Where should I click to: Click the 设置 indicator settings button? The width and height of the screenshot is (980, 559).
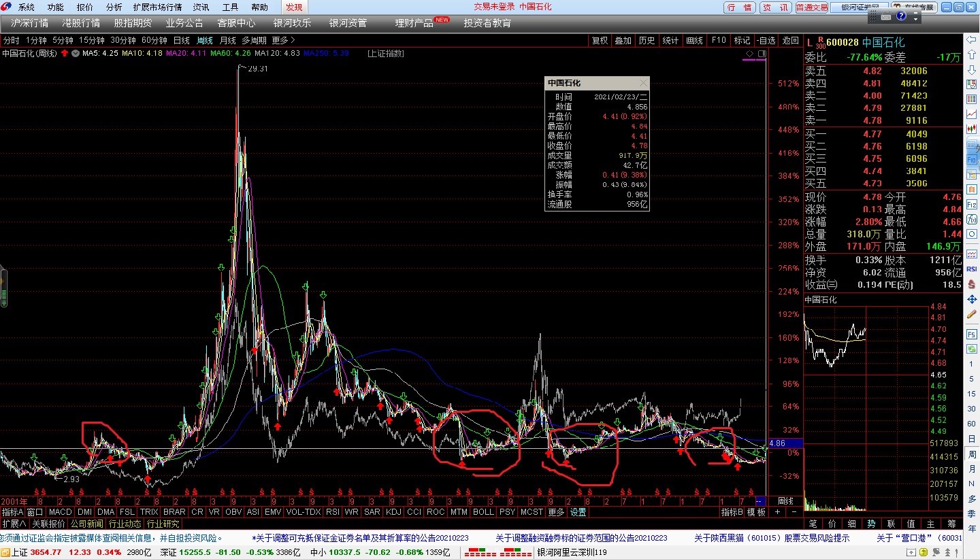[x=578, y=512]
